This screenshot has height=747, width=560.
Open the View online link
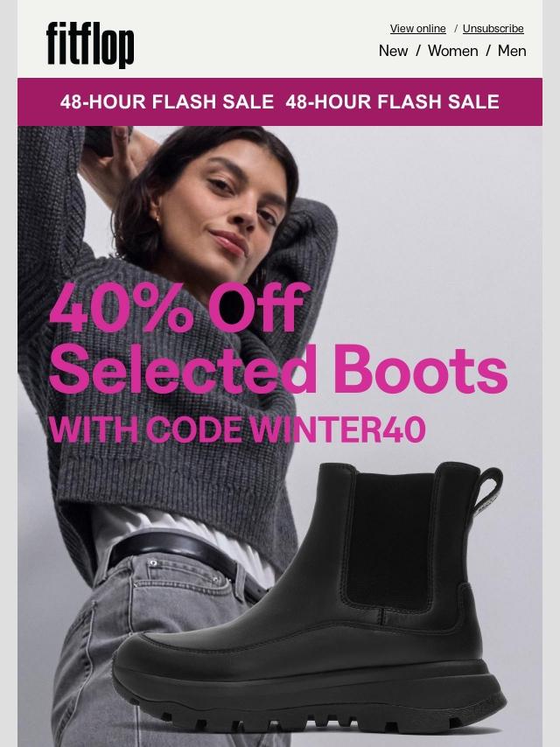[x=418, y=29]
